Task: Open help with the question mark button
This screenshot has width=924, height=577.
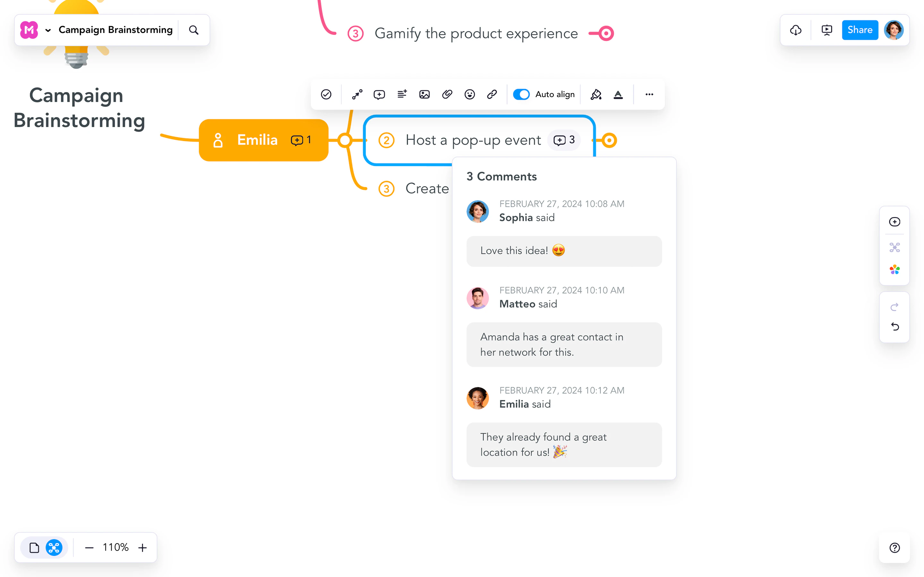Action: coord(894,548)
